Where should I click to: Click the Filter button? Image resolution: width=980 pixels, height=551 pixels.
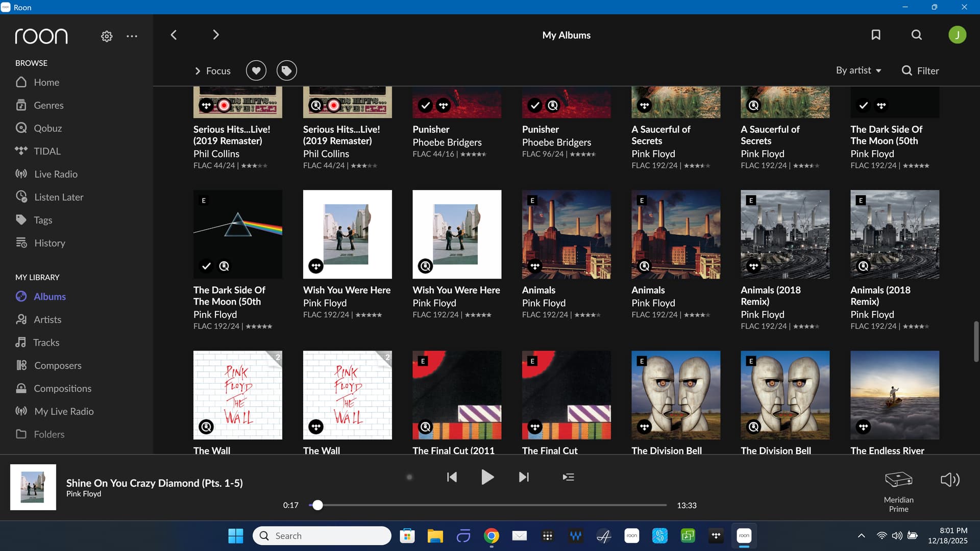tap(920, 71)
